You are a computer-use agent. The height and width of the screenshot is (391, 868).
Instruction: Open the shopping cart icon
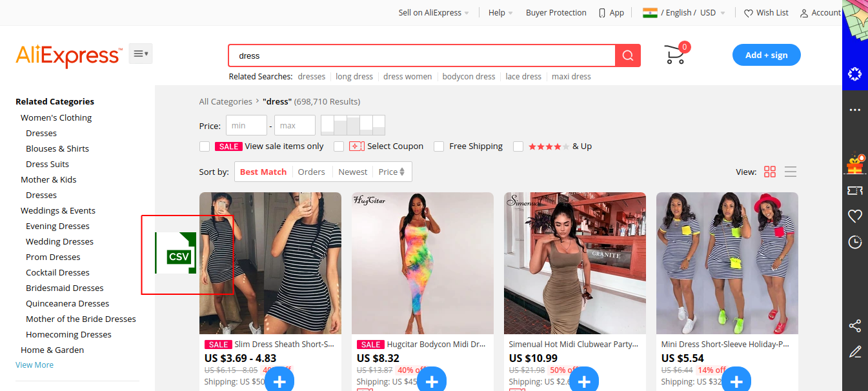pyautogui.click(x=676, y=54)
